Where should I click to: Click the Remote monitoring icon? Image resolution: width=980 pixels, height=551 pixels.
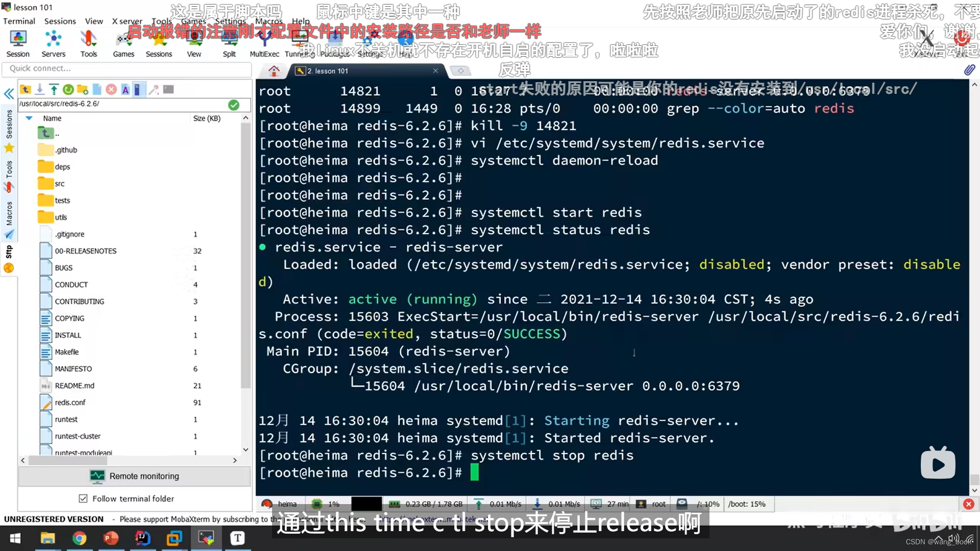point(97,475)
